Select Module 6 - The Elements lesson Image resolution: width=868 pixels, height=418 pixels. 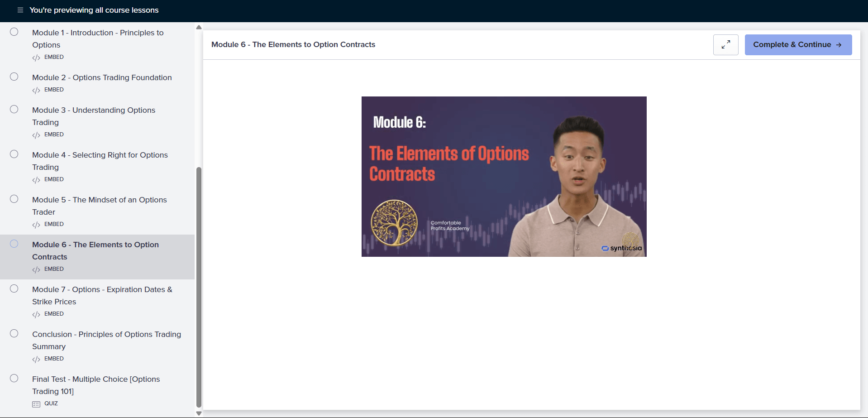[x=95, y=250]
